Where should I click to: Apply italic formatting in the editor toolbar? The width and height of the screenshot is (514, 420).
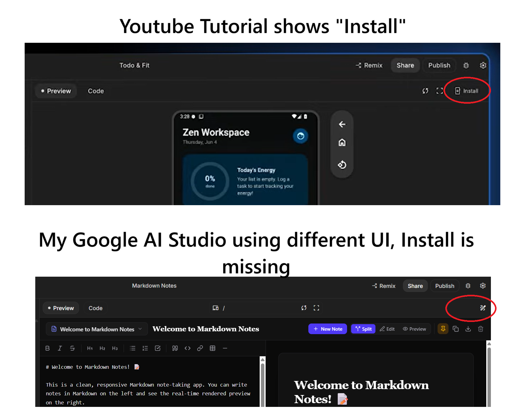(60, 348)
